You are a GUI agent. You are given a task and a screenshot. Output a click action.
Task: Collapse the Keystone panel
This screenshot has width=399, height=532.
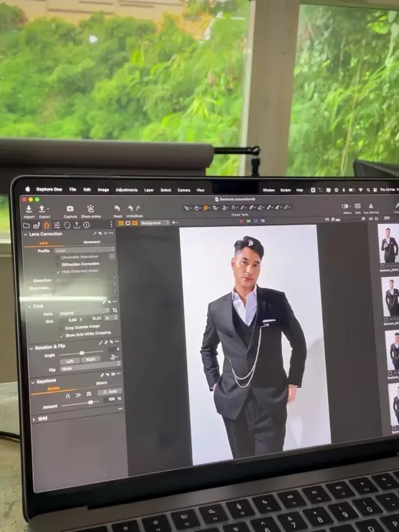pyautogui.click(x=33, y=382)
